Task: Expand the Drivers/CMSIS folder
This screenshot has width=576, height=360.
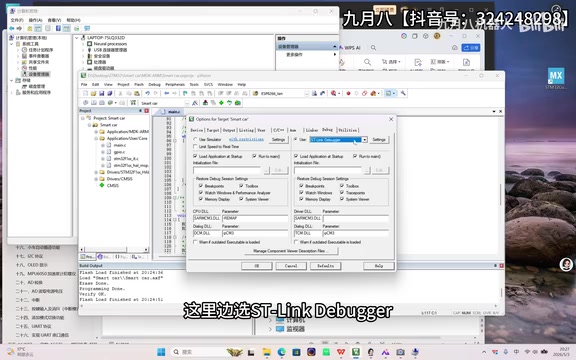Action: [x=96, y=179]
